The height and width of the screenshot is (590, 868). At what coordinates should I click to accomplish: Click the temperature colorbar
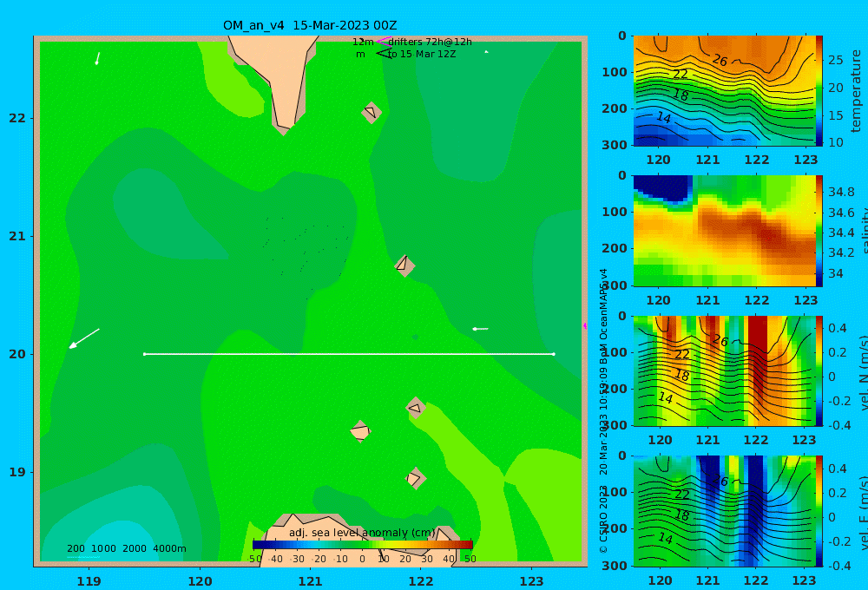[819, 91]
